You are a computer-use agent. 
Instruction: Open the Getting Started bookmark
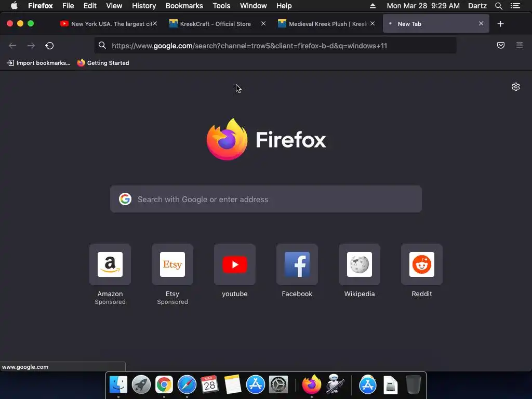[x=103, y=63]
